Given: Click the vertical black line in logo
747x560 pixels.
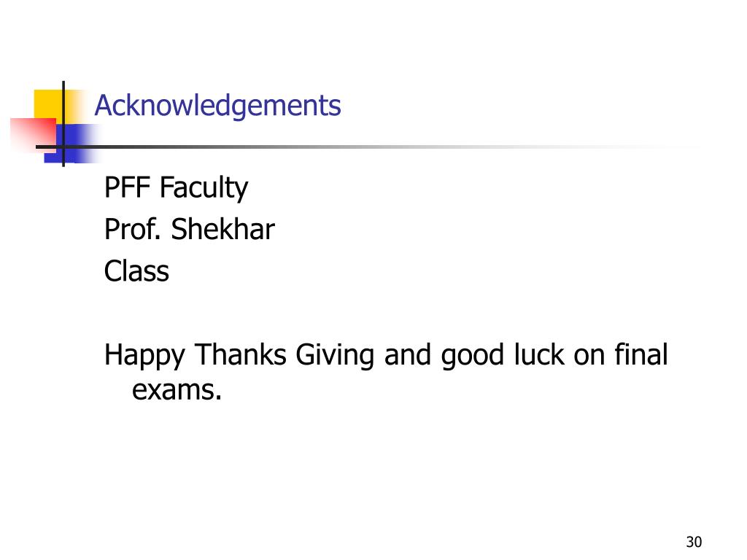Looking at the screenshot, I should (63, 124).
